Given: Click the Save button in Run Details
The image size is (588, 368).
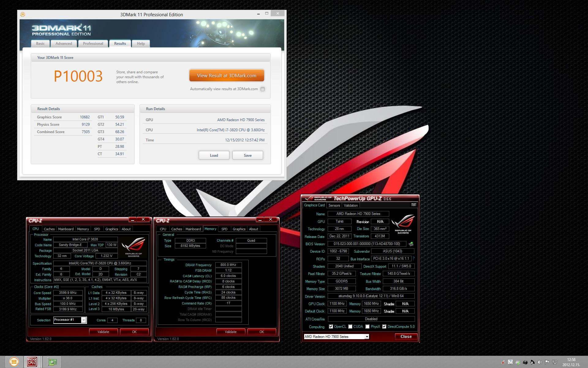Looking at the screenshot, I should (247, 155).
